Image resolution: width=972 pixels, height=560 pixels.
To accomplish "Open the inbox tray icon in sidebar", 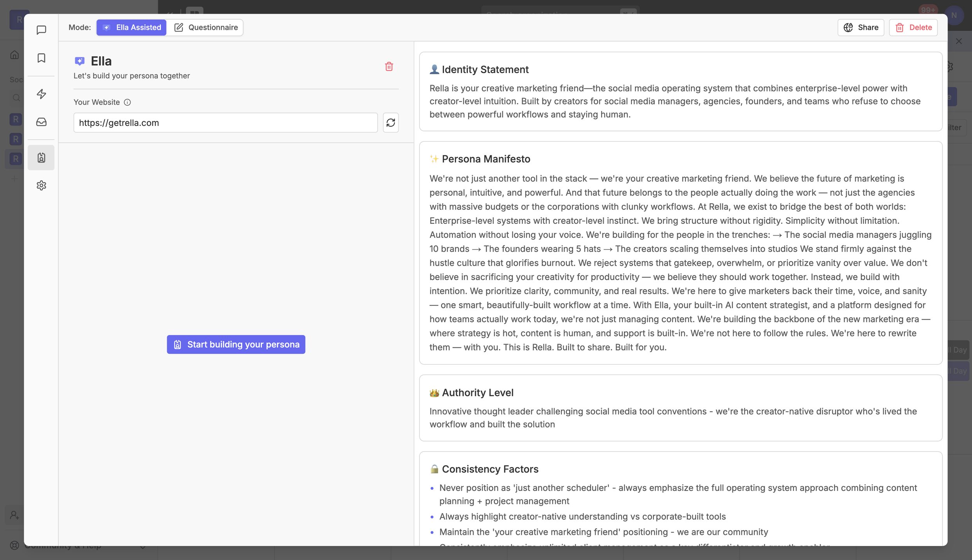I will tap(41, 122).
